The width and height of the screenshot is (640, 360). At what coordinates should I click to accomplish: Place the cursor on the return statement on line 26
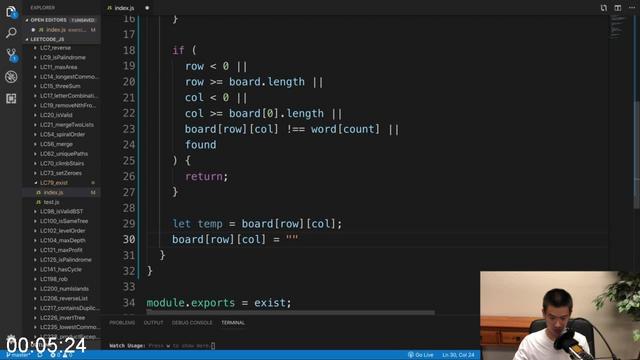point(206,176)
